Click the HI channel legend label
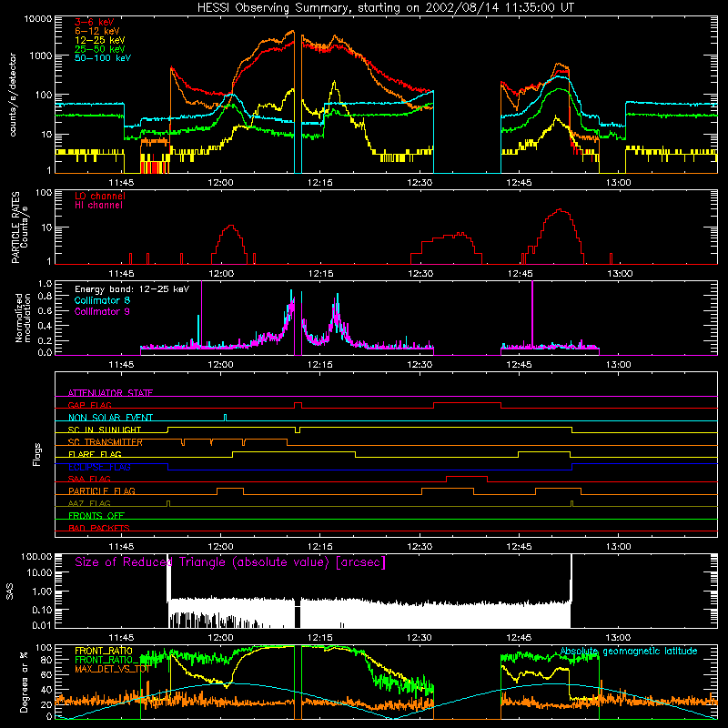 coord(98,205)
